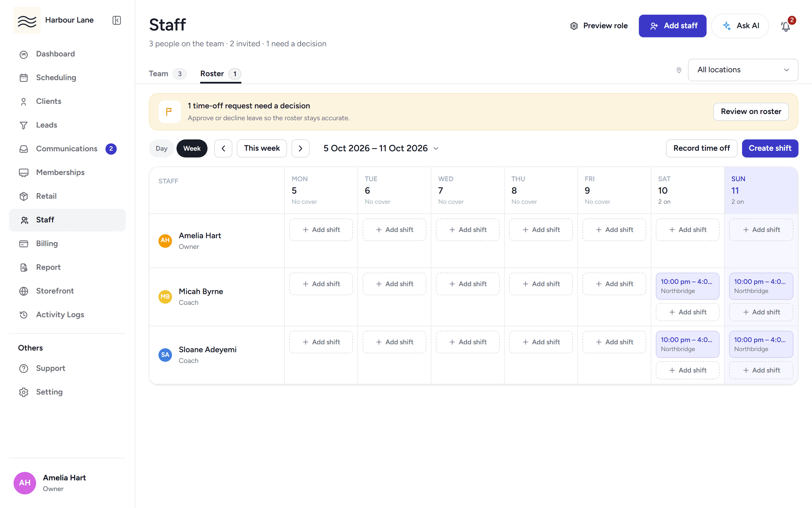Click the location pin icon
This screenshot has height=508, width=812.
pos(678,70)
